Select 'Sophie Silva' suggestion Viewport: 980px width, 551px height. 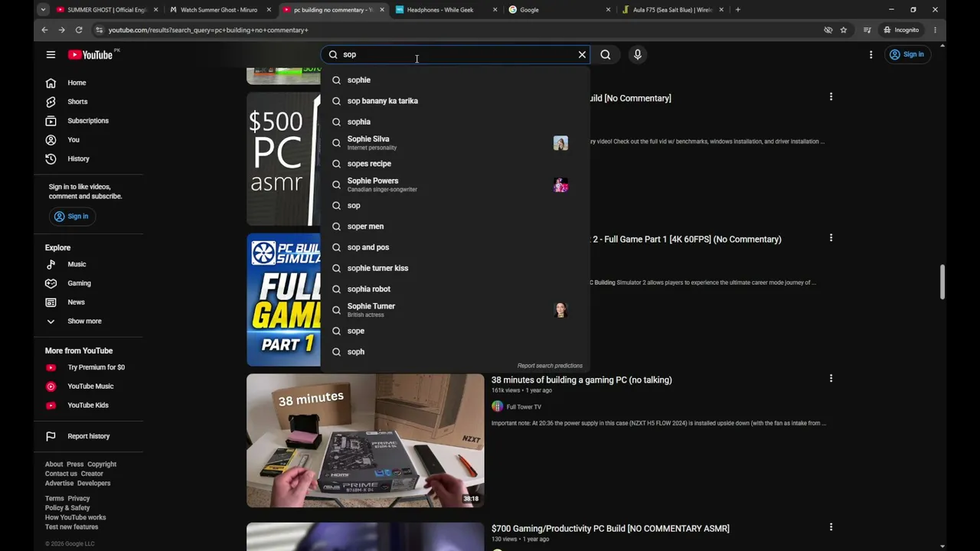(x=456, y=143)
